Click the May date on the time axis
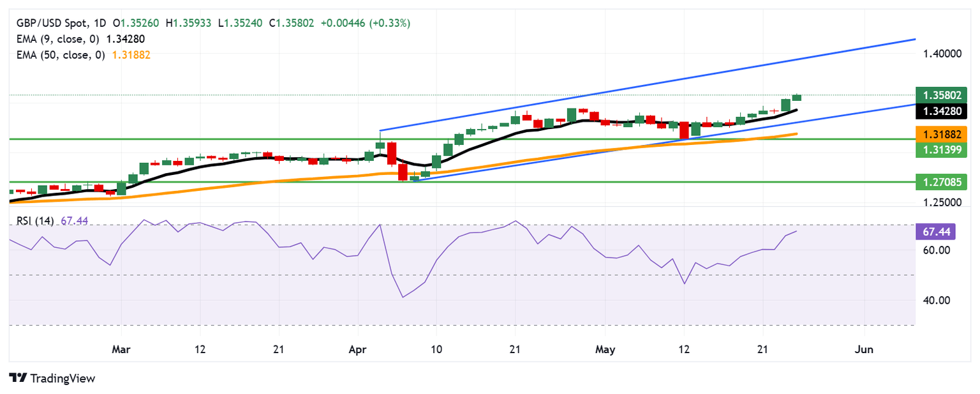Screen dimensions: 980x394 (605, 350)
